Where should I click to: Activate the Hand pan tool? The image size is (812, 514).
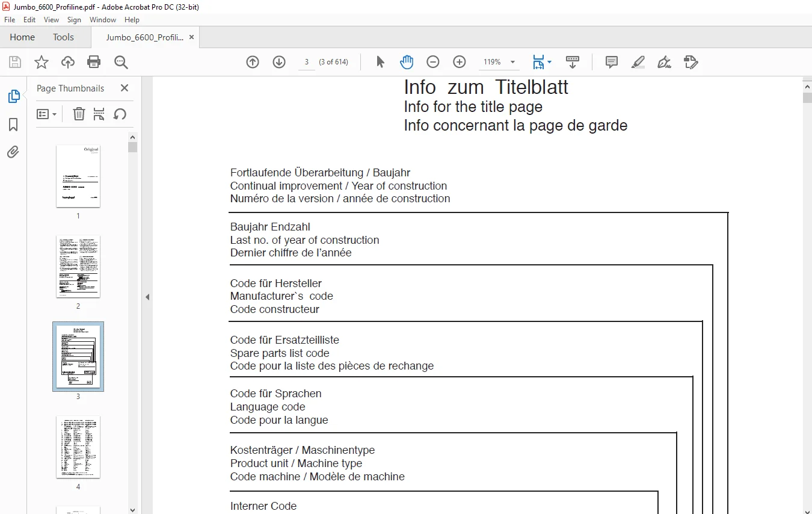(x=407, y=62)
